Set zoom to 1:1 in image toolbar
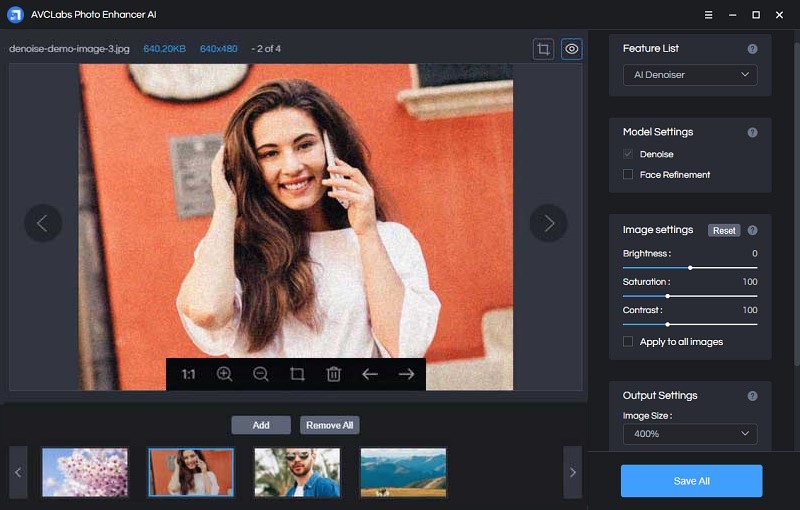The height and width of the screenshot is (510, 800). point(188,374)
